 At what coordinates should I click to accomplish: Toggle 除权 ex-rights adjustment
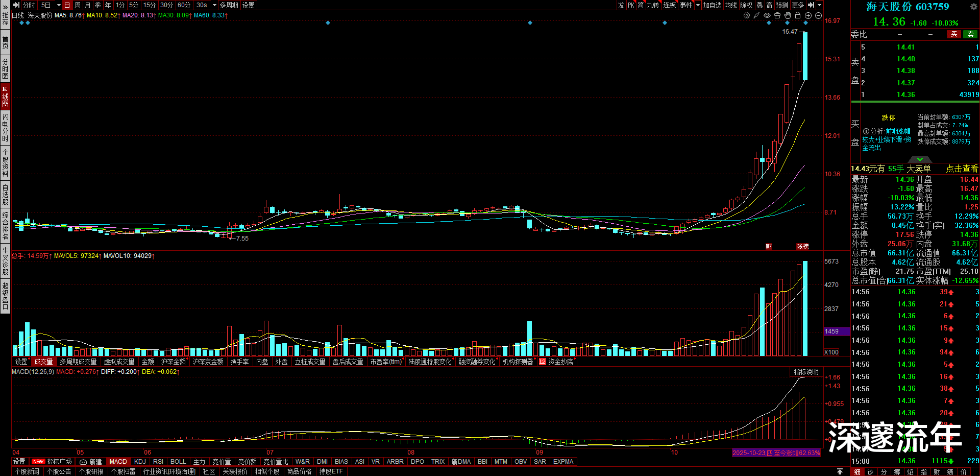click(x=746, y=5)
